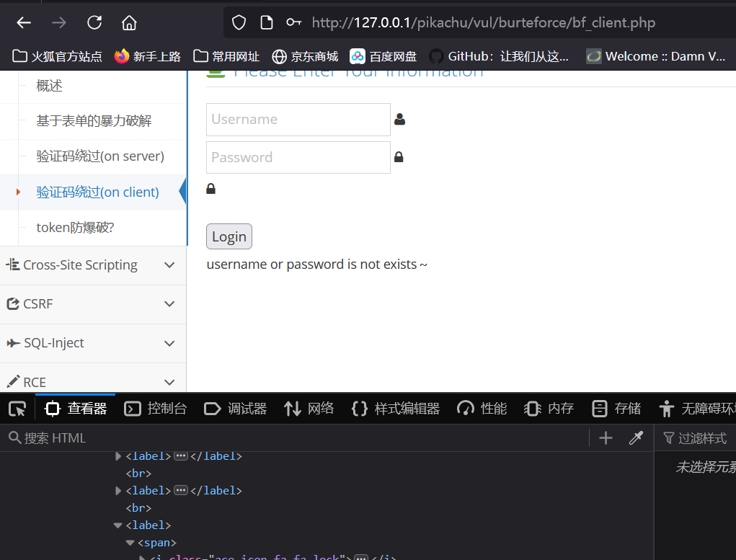Open the GitHub bookmark
736x560 pixels.
(x=499, y=56)
